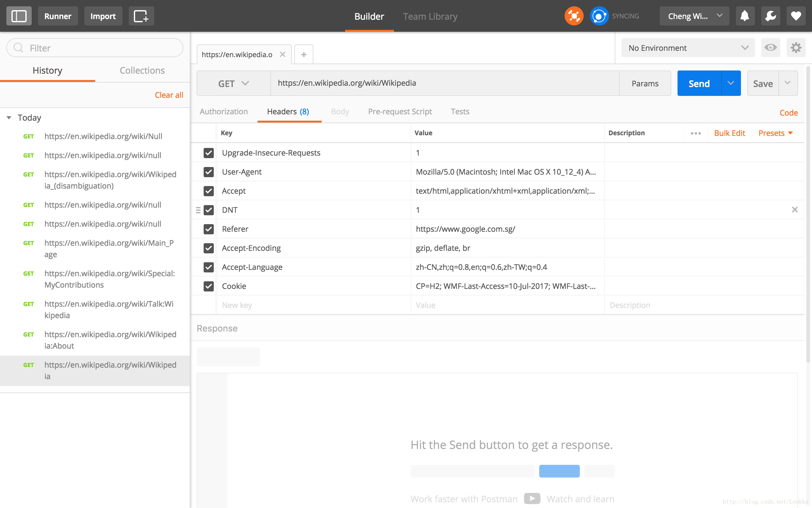Play the Watch and learn video icon
This screenshot has height=508, width=812.
point(532,498)
